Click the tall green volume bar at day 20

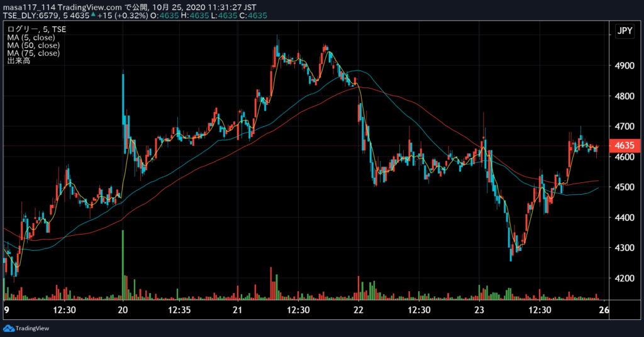point(123,265)
